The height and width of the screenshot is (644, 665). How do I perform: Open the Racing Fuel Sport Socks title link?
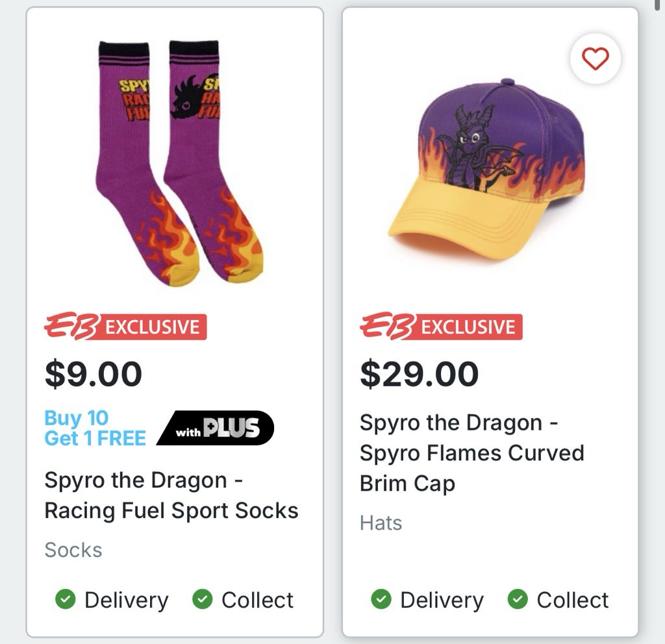click(x=171, y=495)
